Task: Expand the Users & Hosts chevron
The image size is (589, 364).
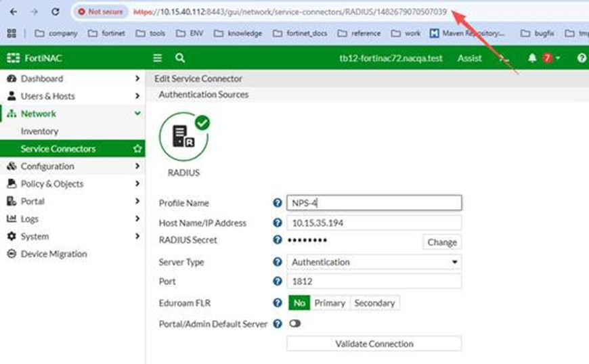Action: tap(137, 96)
